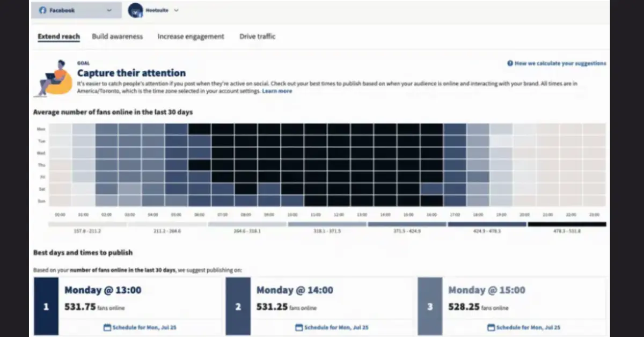Viewport: 644px width, 337px height.
Task: Click the Saturday 09:00 heatmap cell
Action: tap(269, 189)
